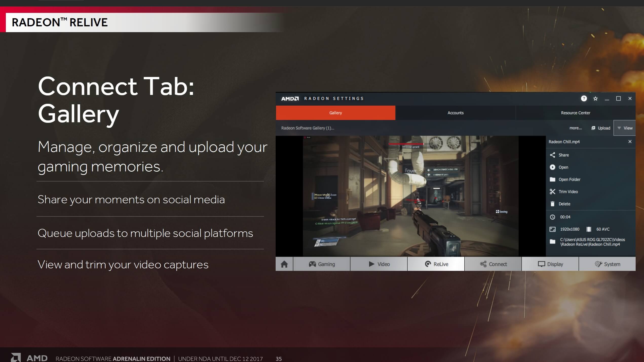Close the Radeon Chill.mp4 details panel

click(x=630, y=142)
